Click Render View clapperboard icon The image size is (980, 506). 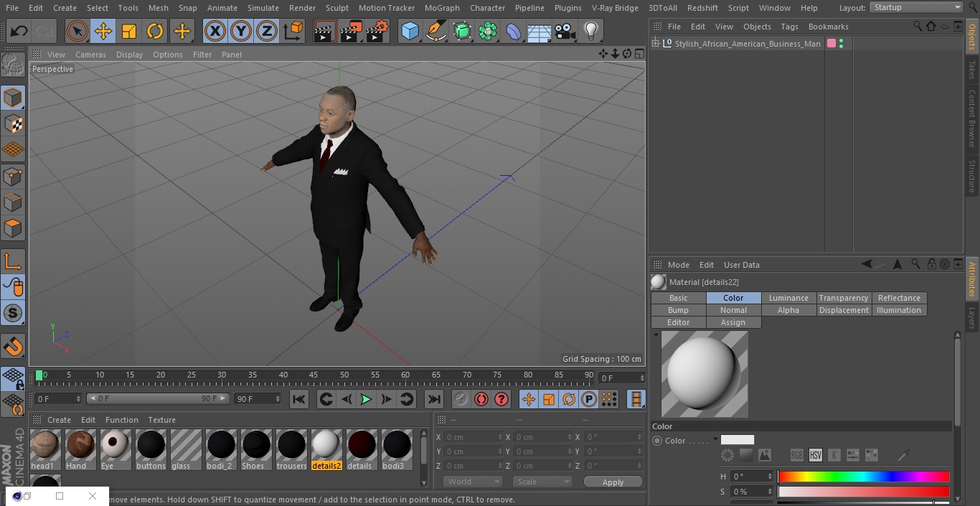[325, 31]
